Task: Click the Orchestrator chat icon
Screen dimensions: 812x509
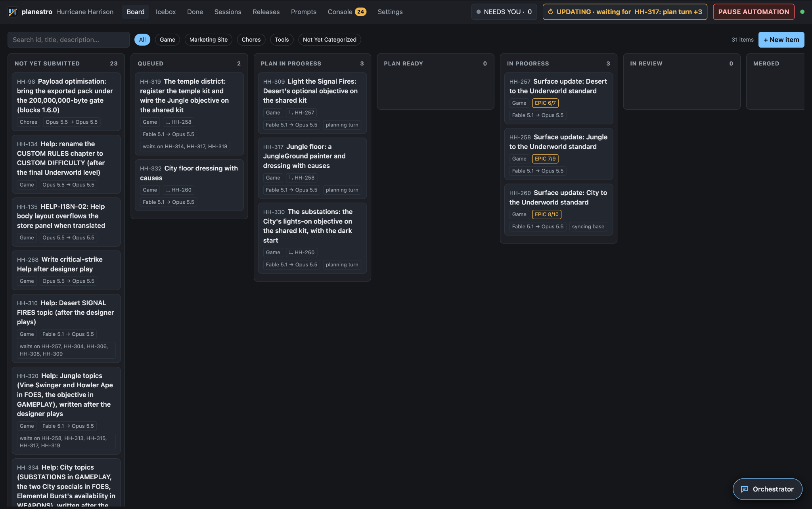Action: (x=745, y=489)
